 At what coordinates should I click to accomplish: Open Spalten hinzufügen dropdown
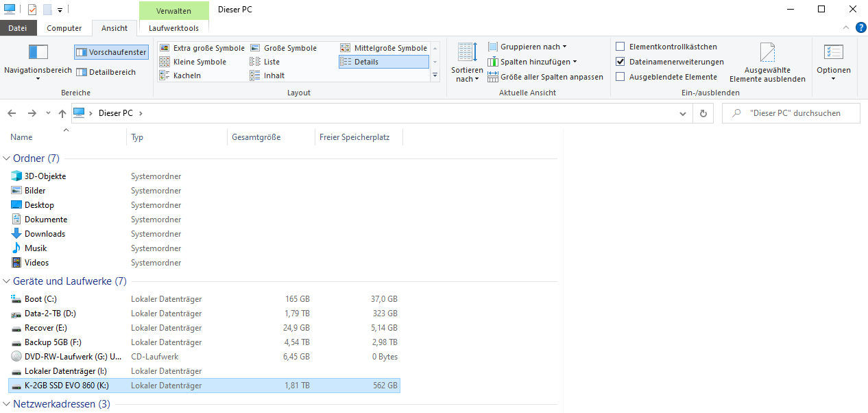pos(533,62)
